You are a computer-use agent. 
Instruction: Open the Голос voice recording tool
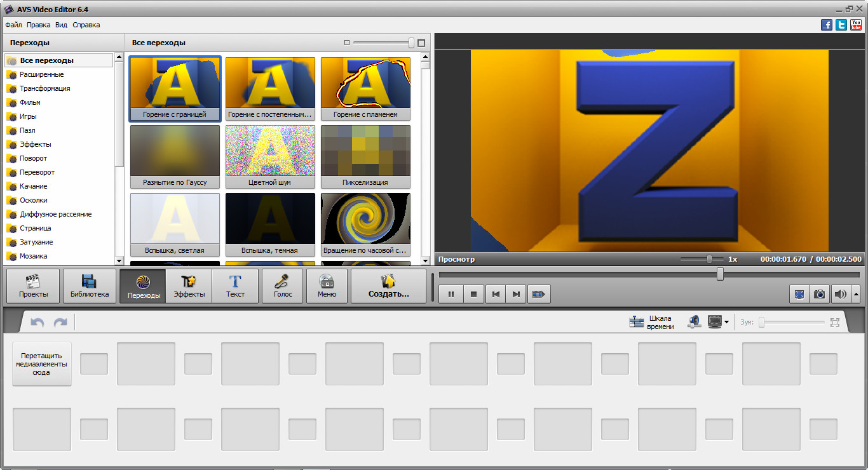click(x=283, y=286)
